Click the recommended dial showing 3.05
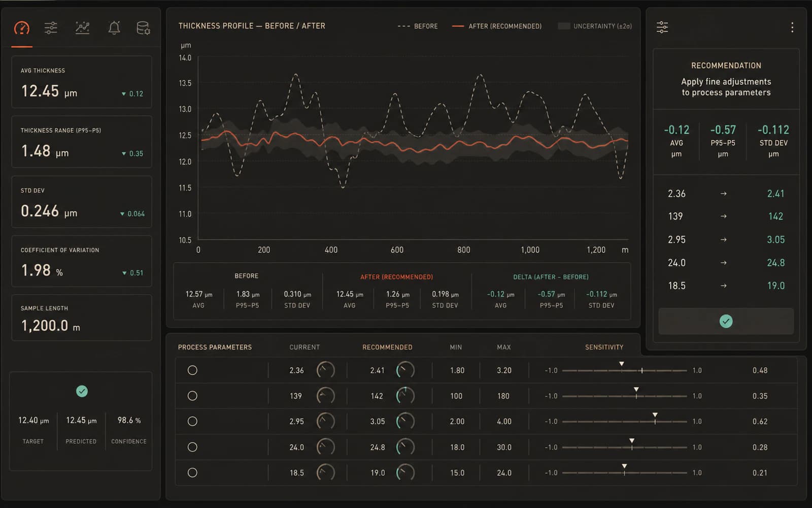The width and height of the screenshot is (812, 508). [x=405, y=421]
